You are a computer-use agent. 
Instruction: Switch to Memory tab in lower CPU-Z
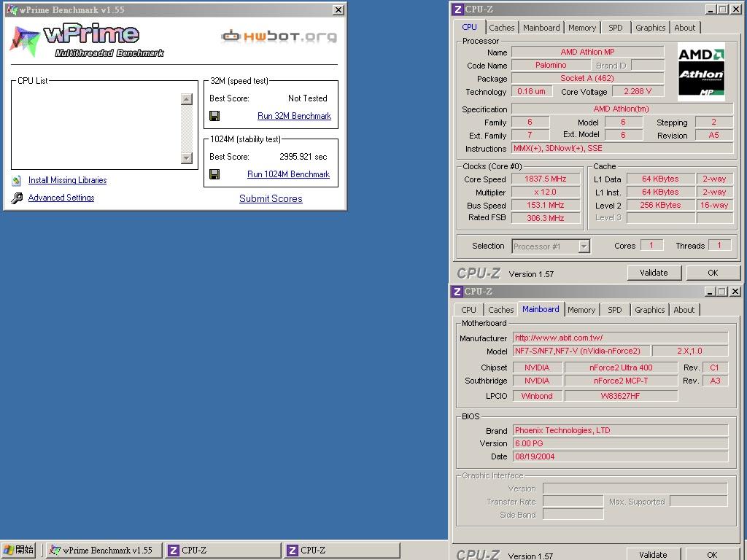point(581,309)
